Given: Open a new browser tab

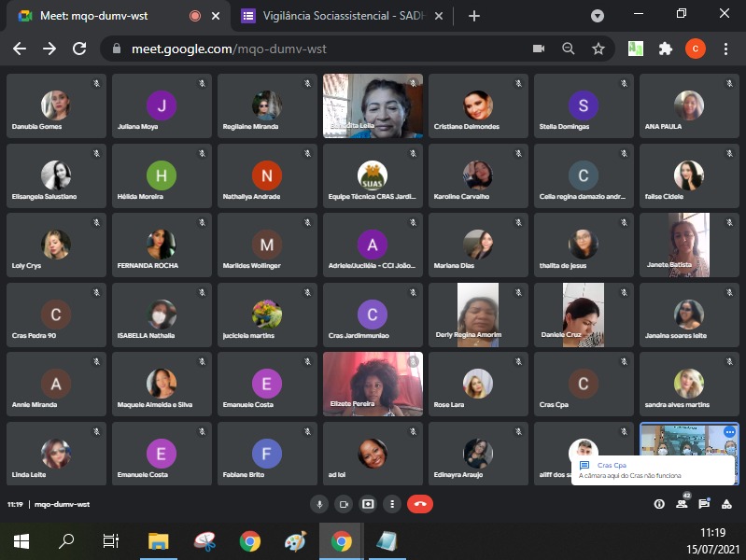Looking at the screenshot, I should [x=474, y=16].
